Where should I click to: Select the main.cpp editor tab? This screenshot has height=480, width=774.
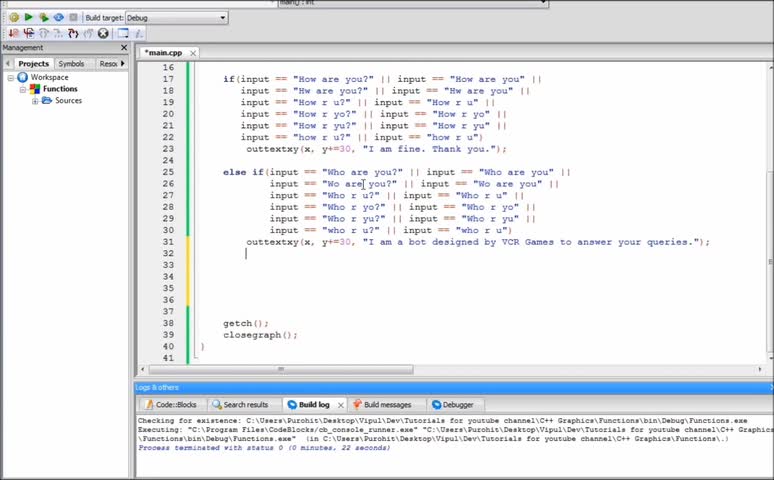coord(163,52)
